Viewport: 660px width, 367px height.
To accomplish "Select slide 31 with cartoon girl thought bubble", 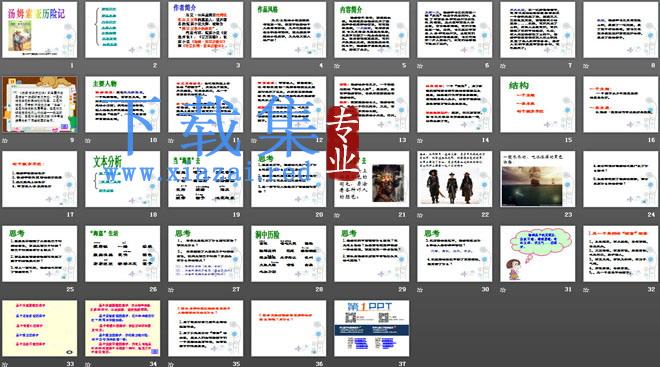I will 538,254.
